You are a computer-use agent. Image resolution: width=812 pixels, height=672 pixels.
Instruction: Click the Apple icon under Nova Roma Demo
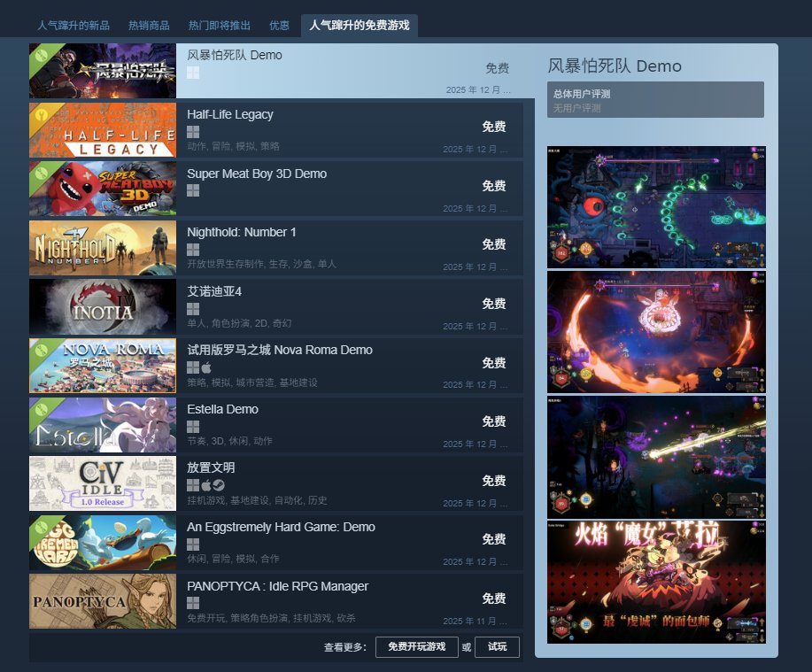(206, 367)
